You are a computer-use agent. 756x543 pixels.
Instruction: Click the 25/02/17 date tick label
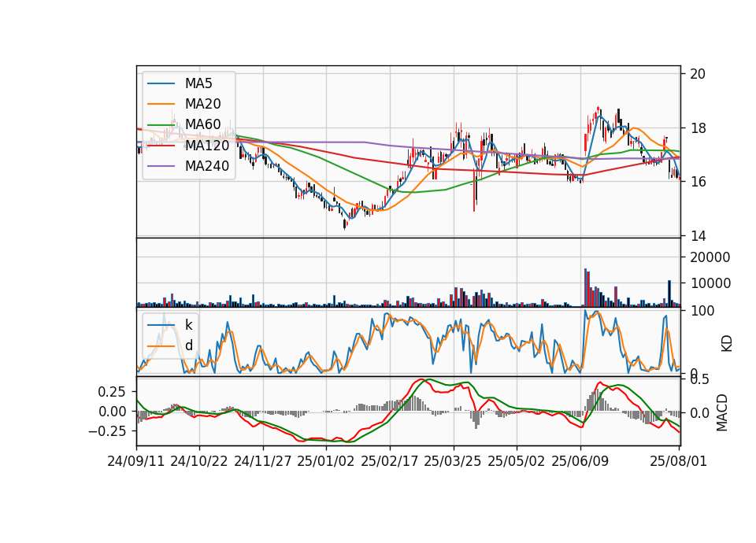click(x=390, y=461)
